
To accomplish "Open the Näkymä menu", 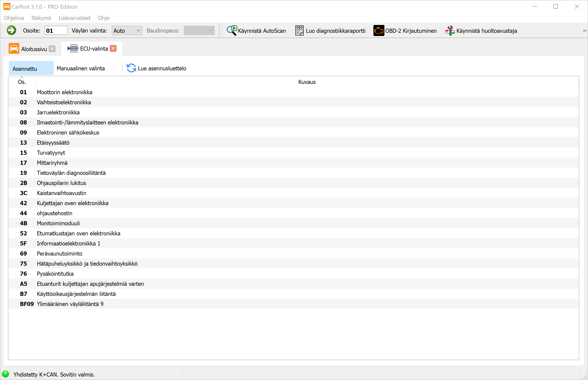I will click(x=41, y=18).
